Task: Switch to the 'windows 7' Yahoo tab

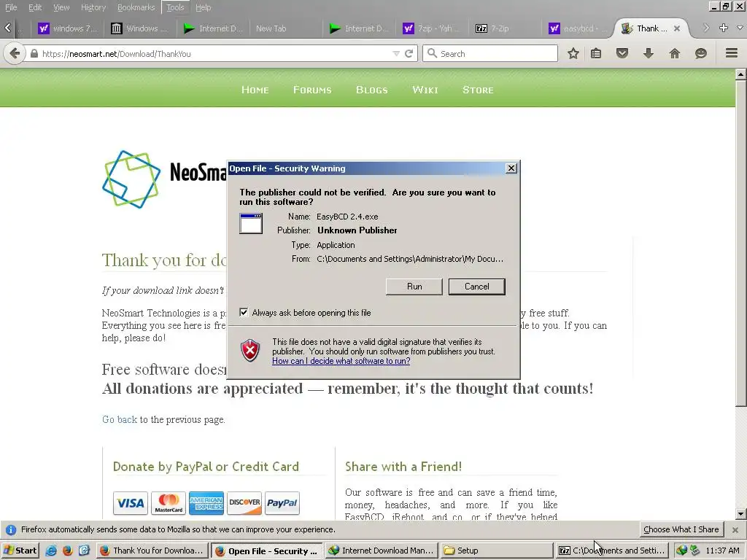Action: [69, 28]
